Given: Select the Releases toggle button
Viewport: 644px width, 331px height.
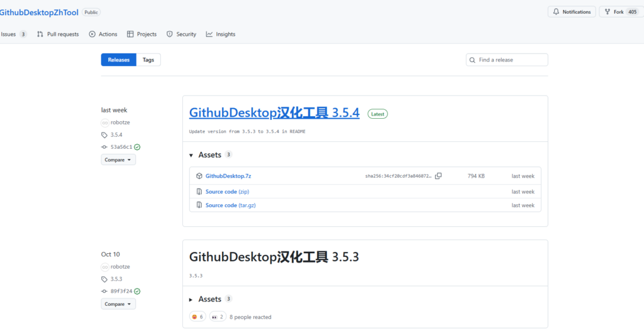Looking at the screenshot, I should coord(119,60).
